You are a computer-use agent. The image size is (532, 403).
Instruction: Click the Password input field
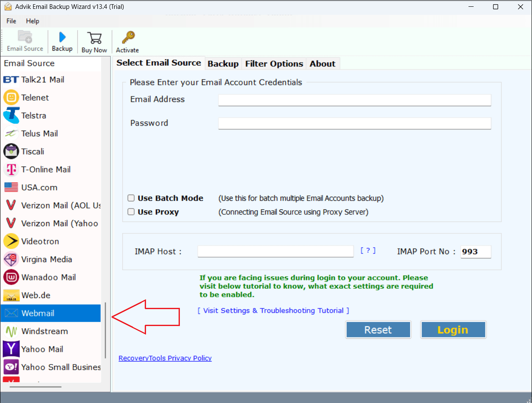coord(355,123)
